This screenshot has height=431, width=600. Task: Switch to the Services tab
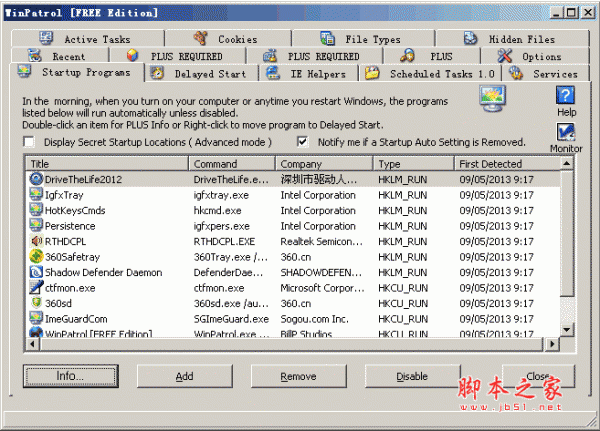coord(546,73)
